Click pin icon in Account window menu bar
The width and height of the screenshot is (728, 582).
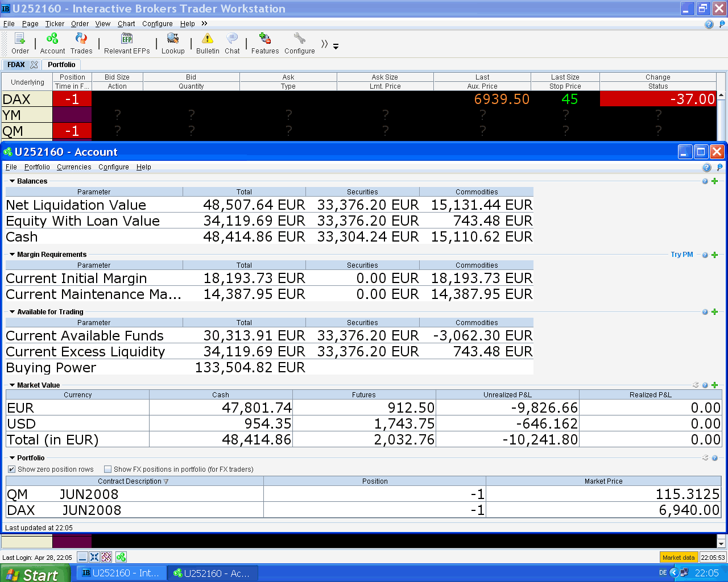[x=719, y=167]
